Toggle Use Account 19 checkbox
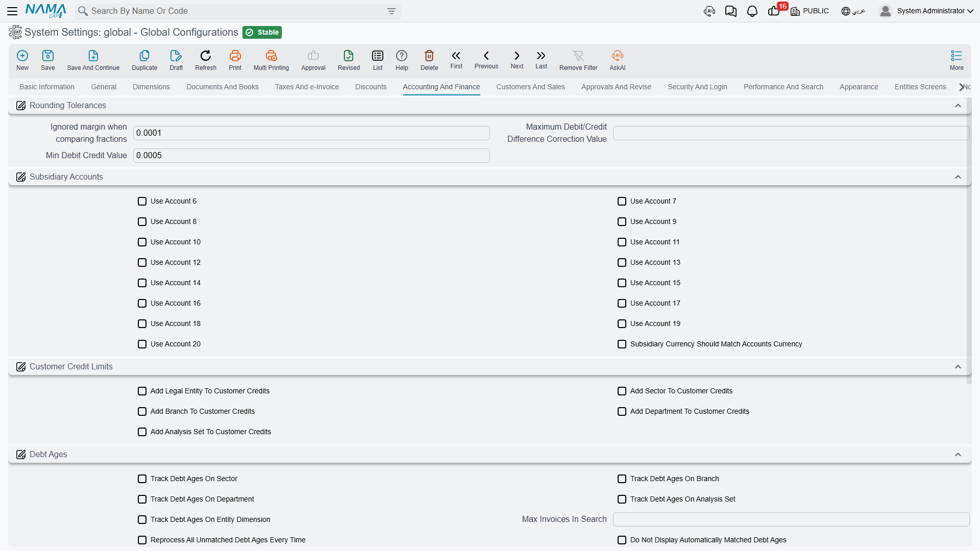This screenshot has height=551, width=980. 622,324
